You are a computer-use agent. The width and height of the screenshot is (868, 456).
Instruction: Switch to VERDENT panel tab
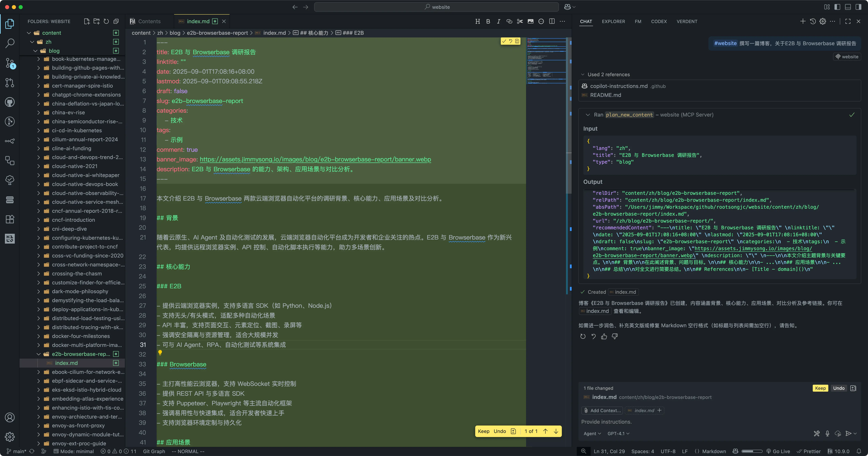click(x=687, y=21)
